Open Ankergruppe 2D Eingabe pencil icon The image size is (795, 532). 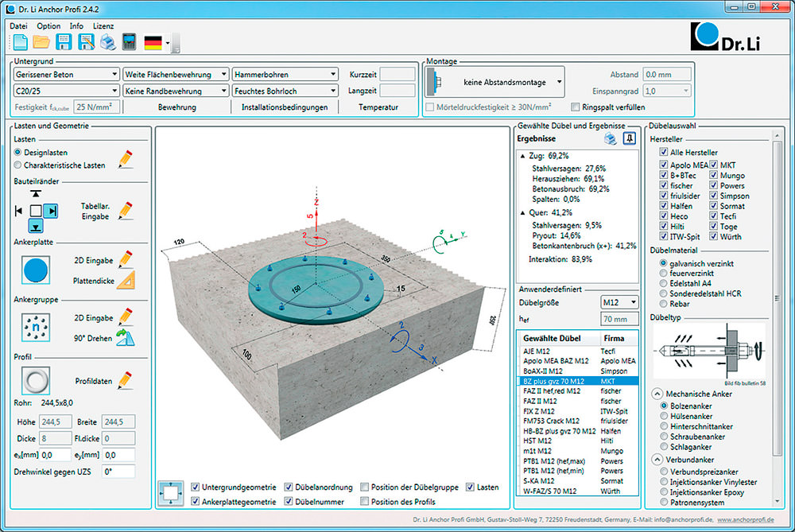click(x=126, y=317)
